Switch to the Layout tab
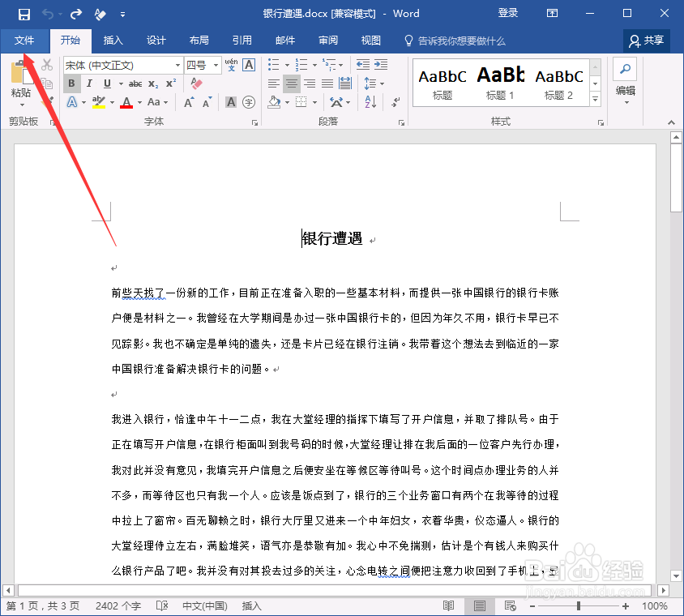Screen dimensions: 684x616 pos(199,41)
